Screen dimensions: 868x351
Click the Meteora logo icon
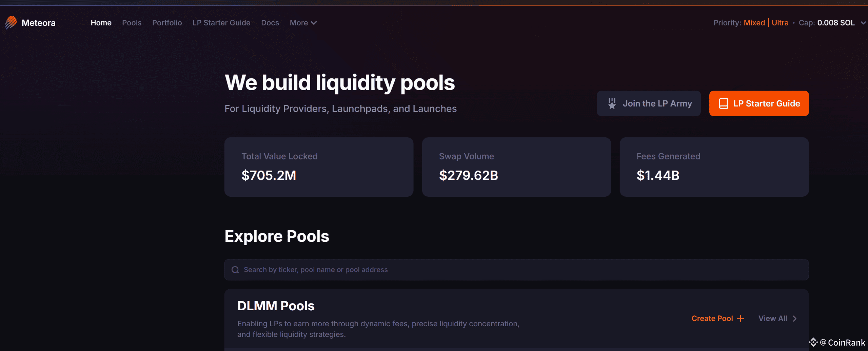[x=11, y=22]
